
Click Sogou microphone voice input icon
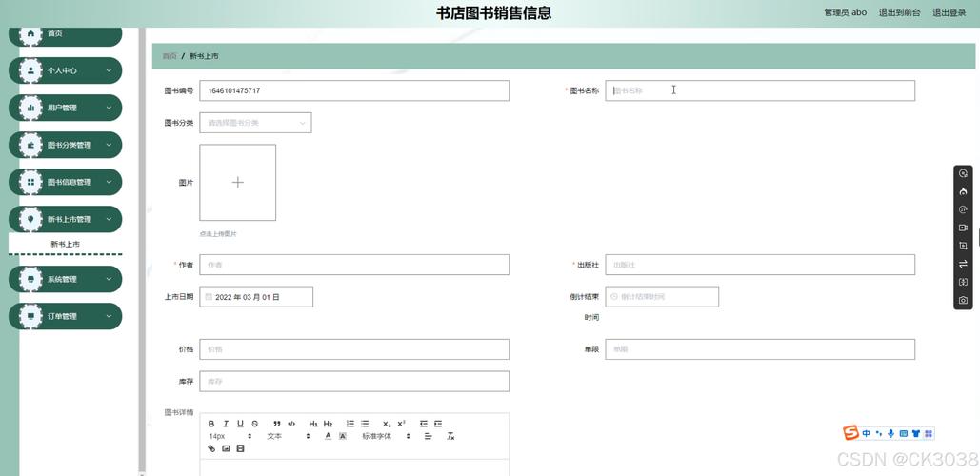tap(890, 433)
